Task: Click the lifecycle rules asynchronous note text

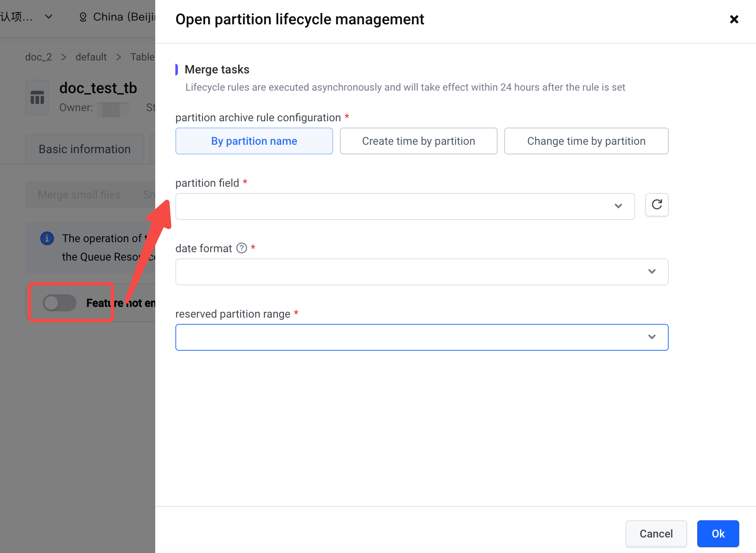Action: point(405,87)
